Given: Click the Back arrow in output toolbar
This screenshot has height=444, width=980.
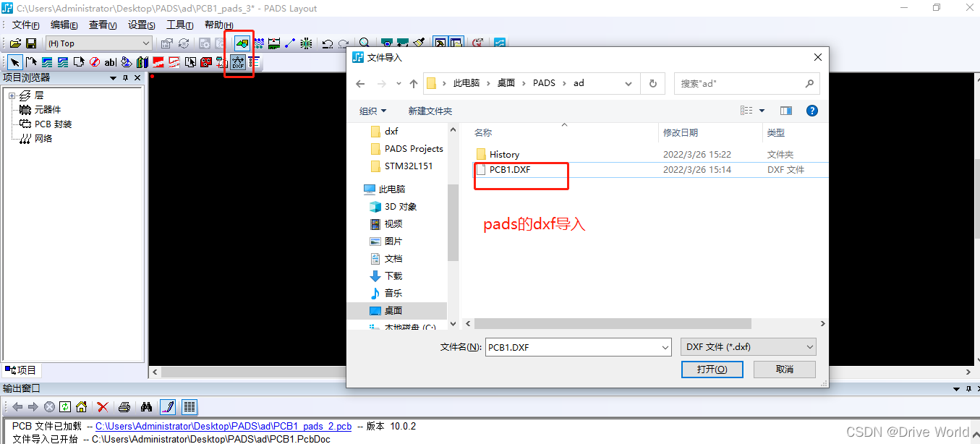Looking at the screenshot, I should [17, 407].
